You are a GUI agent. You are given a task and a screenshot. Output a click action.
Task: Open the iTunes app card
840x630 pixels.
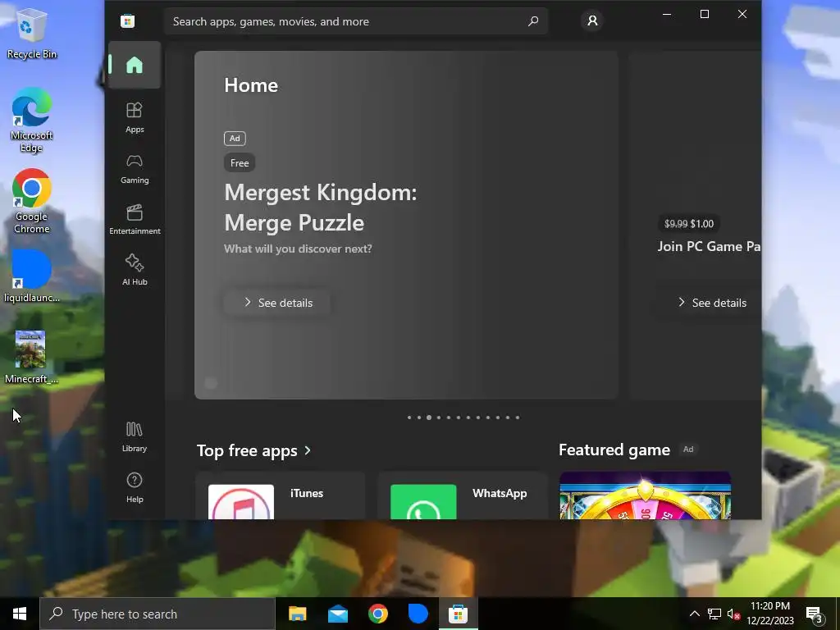281,495
